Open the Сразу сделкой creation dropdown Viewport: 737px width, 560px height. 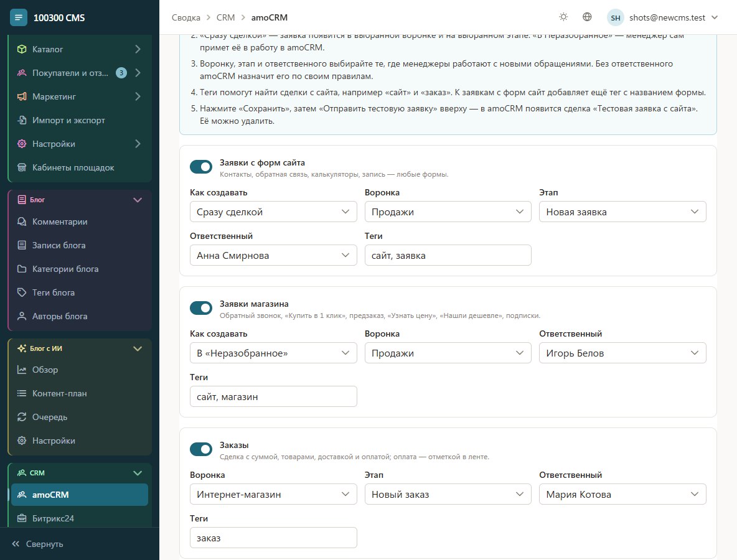273,212
